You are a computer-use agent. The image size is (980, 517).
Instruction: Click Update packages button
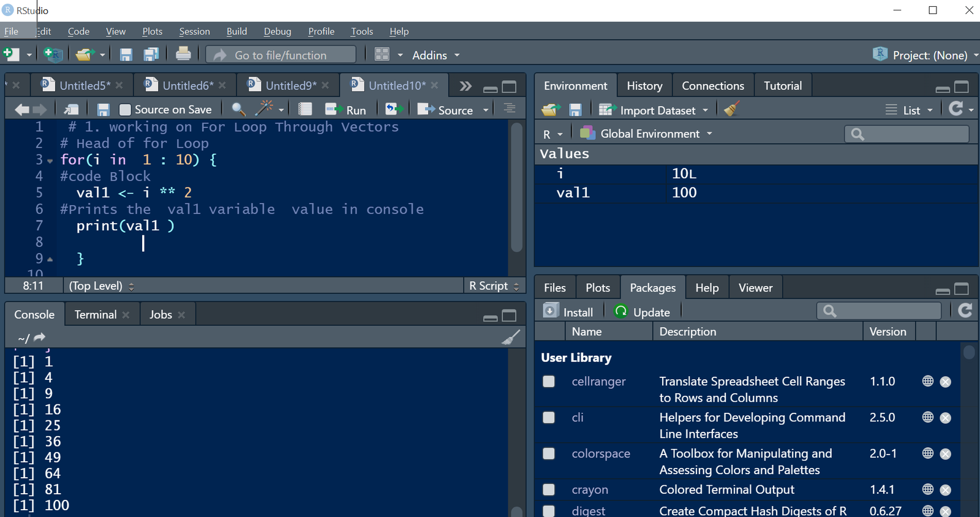[642, 312]
